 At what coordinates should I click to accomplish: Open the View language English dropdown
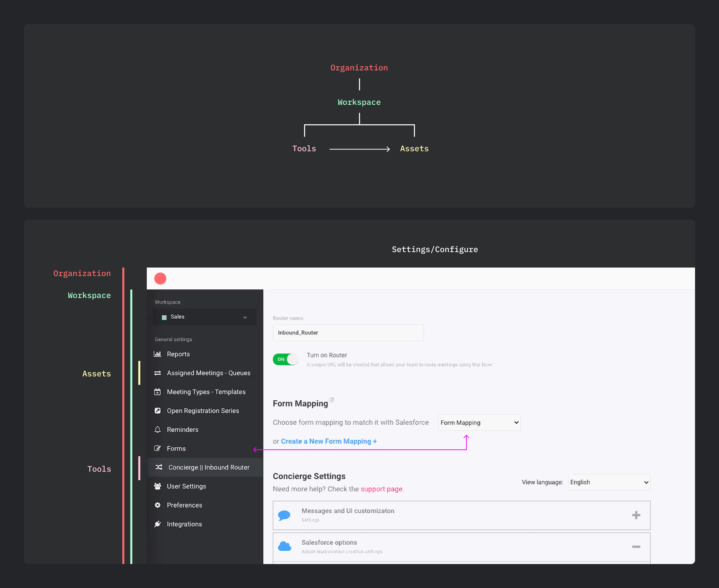tap(609, 482)
